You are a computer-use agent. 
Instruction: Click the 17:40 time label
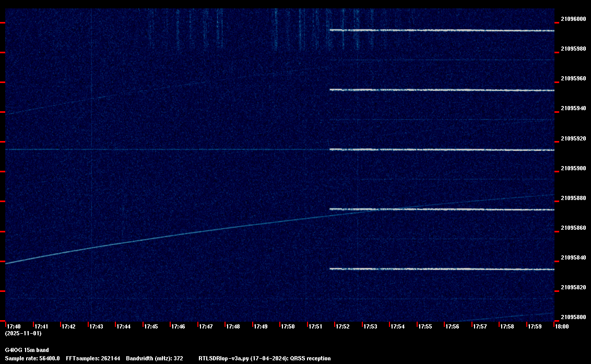coord(14,326)
